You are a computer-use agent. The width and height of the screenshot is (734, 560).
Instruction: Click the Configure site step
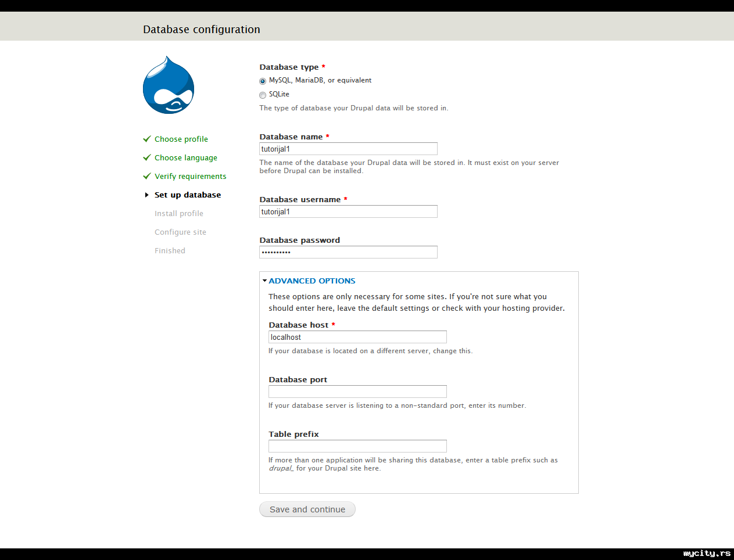click(180, 232)
